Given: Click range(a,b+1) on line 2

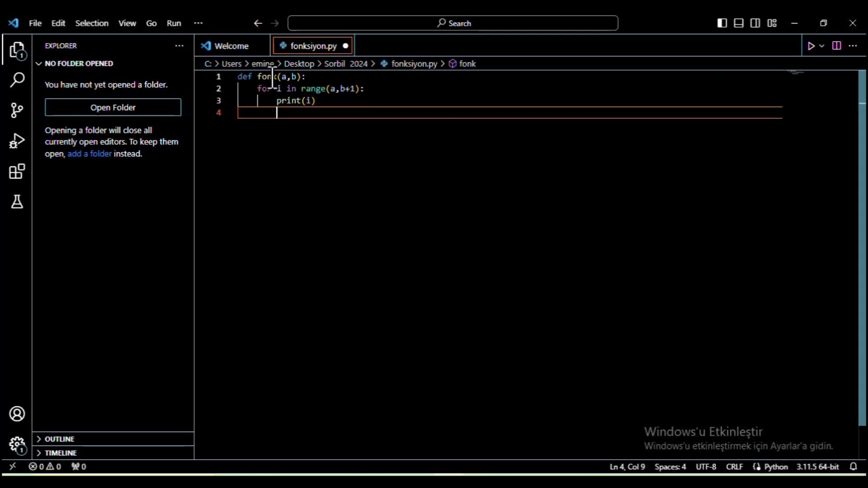Looking at the screenshot, I should (x=330, y=89).
